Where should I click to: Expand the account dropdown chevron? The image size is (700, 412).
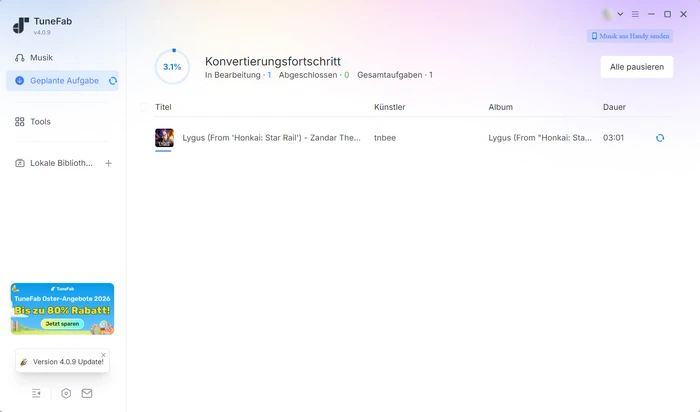[620, 14]
